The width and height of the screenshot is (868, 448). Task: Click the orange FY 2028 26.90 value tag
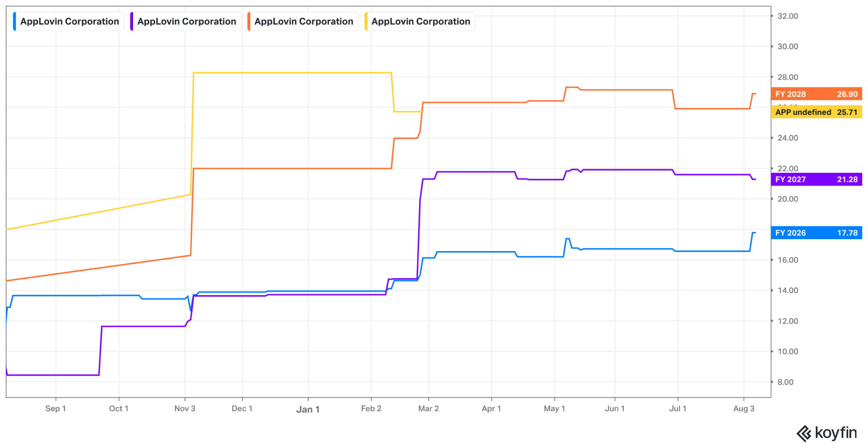coord(816,94)
